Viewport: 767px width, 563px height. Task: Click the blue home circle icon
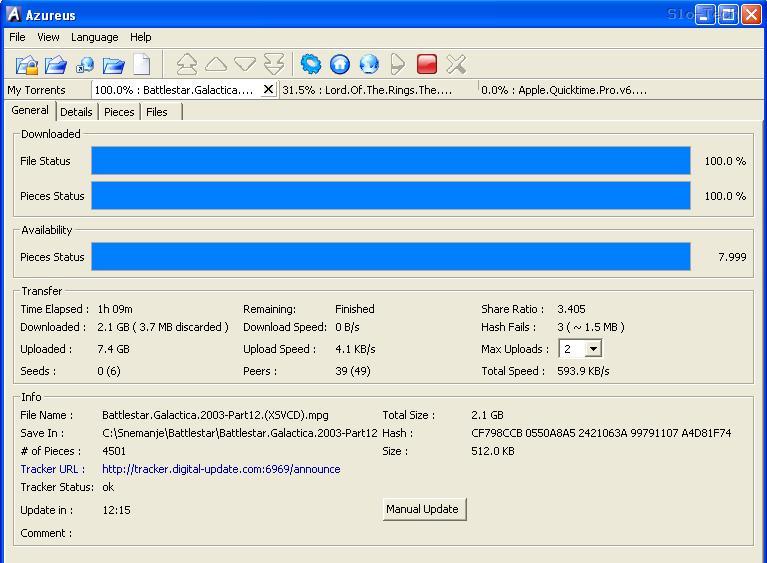(x=340, y=64)
